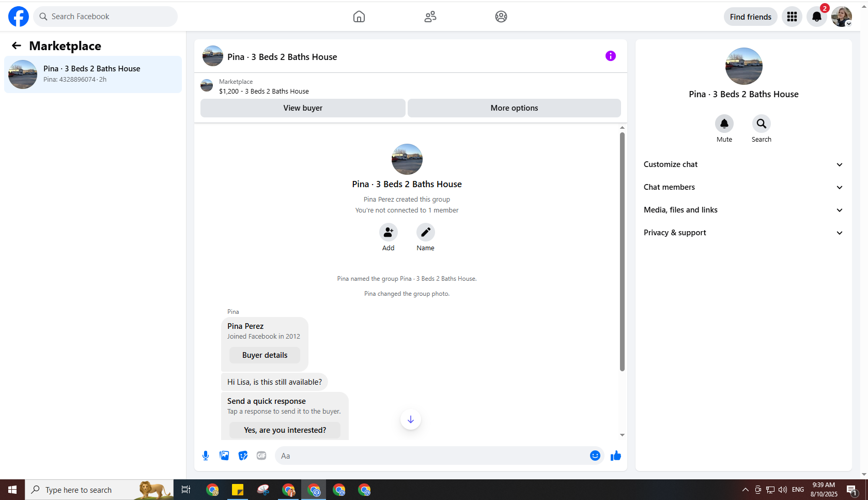The width and height of the screenshot is (868, 500).
Task: Open the Groups icon in top navigation
Action: pos(501,17)
